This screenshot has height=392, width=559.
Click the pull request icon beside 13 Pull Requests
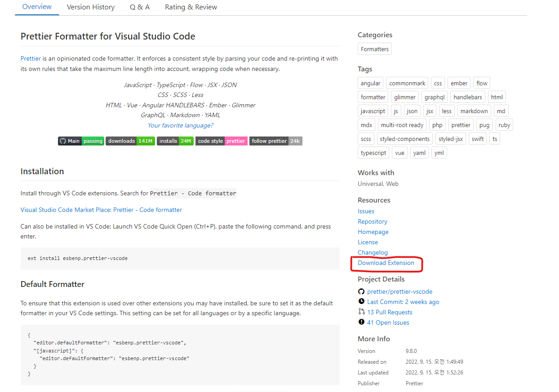coord(361,312)
